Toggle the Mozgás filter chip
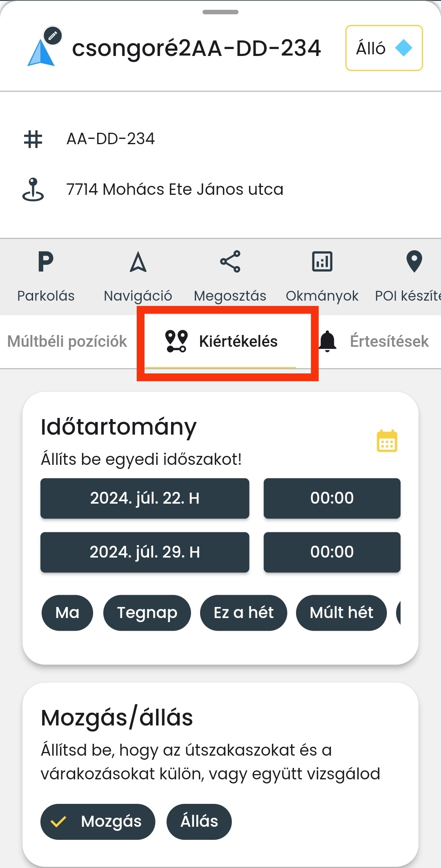 98,821
